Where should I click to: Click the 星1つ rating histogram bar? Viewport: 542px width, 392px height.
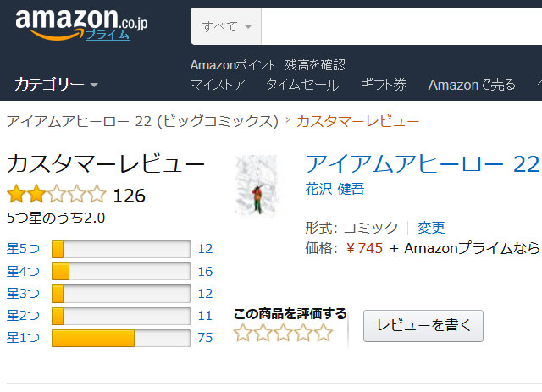[x=120, y=338]
